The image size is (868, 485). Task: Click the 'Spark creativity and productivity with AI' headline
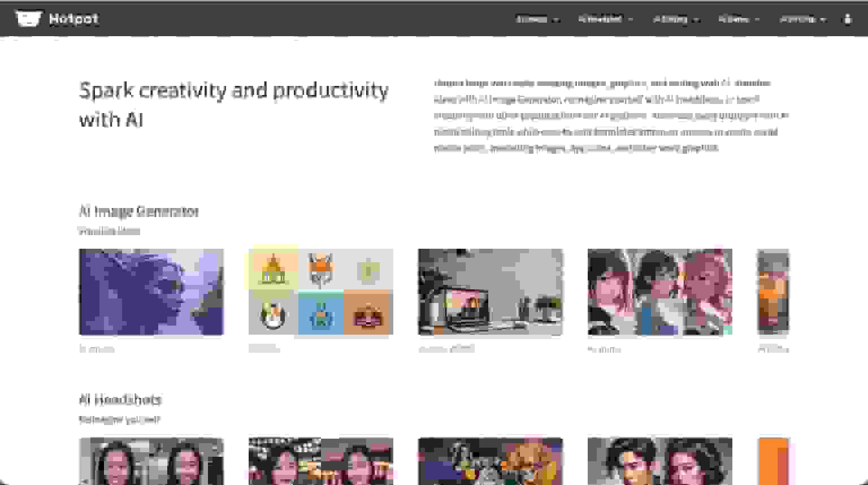pos(233,105)
